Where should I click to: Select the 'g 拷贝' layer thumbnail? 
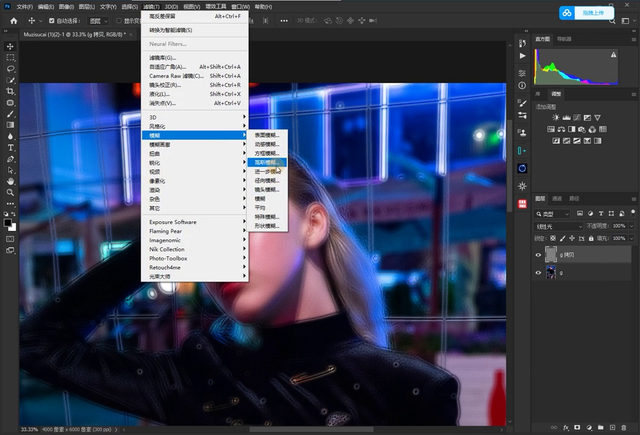(x=552, y=255)
